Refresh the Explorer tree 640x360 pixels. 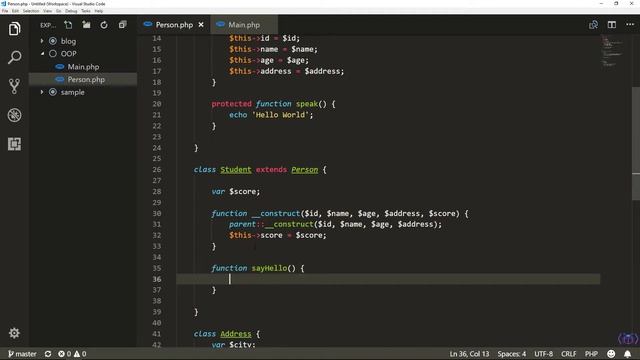tap(104, 25)
